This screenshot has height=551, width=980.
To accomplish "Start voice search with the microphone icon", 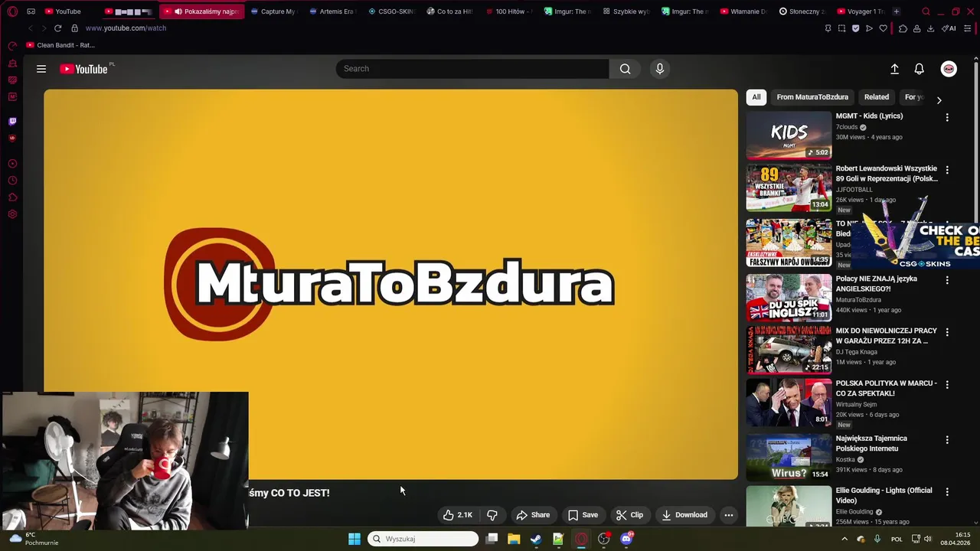I will pyautogui.click(x=660, y=69).
